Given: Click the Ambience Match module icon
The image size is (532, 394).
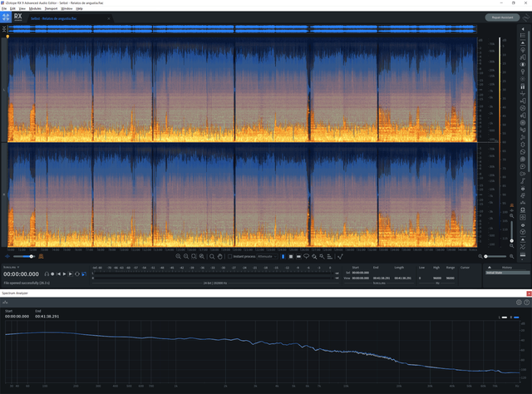Looking at the screenshot, I should 523,50.
